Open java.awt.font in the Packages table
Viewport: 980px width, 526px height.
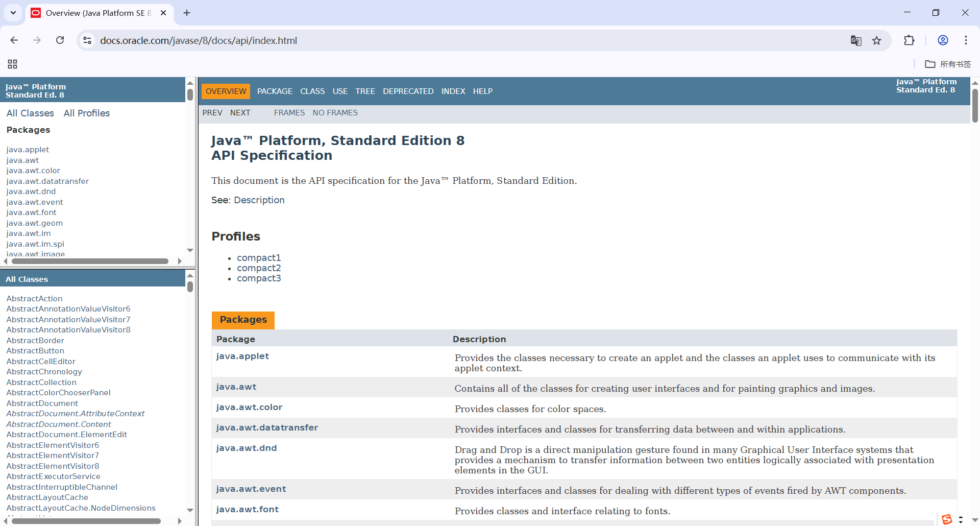point(248,509)
